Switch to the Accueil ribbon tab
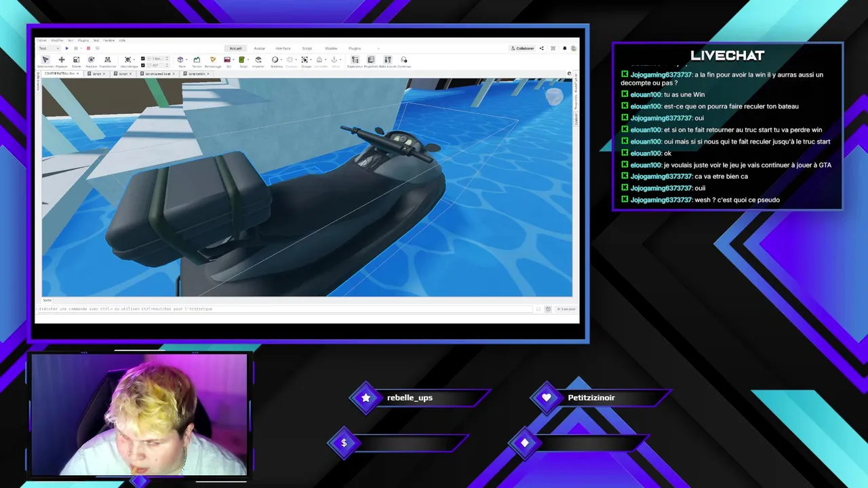Image resolution: width=868 pixels, height=488 pixels. pos(235,48)
